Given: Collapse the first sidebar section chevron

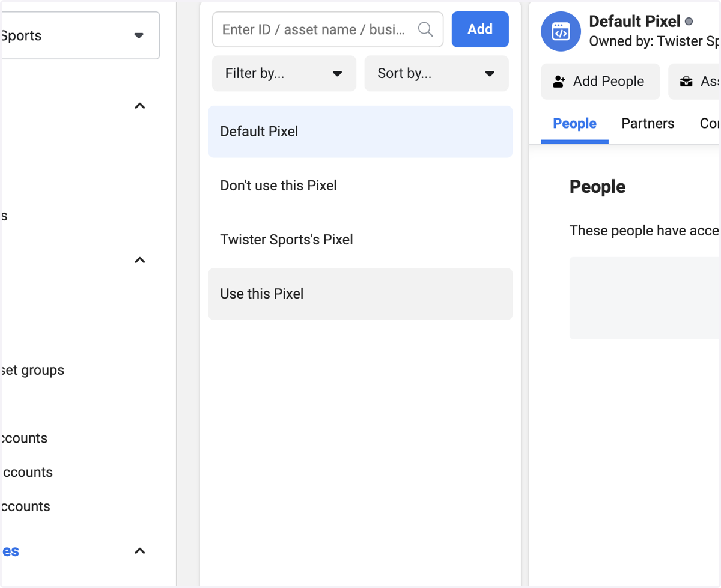Looking at the screenshot, I should point(140,106).
